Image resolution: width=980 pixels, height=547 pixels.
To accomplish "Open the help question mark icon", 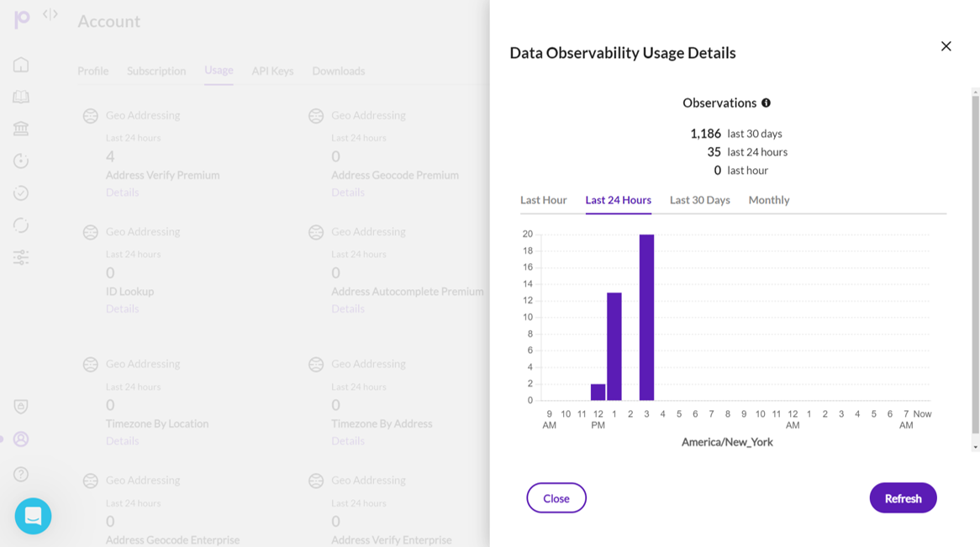I will click(21, 475).
